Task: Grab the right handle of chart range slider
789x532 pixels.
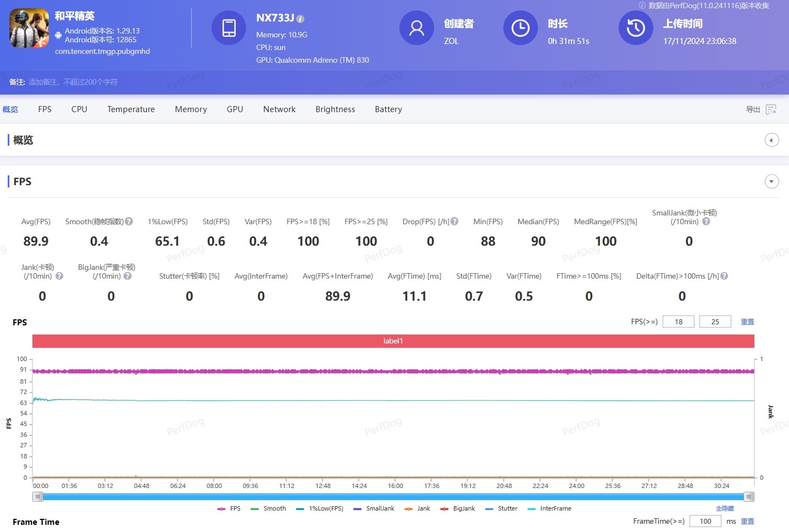Action: pos(749,497)
